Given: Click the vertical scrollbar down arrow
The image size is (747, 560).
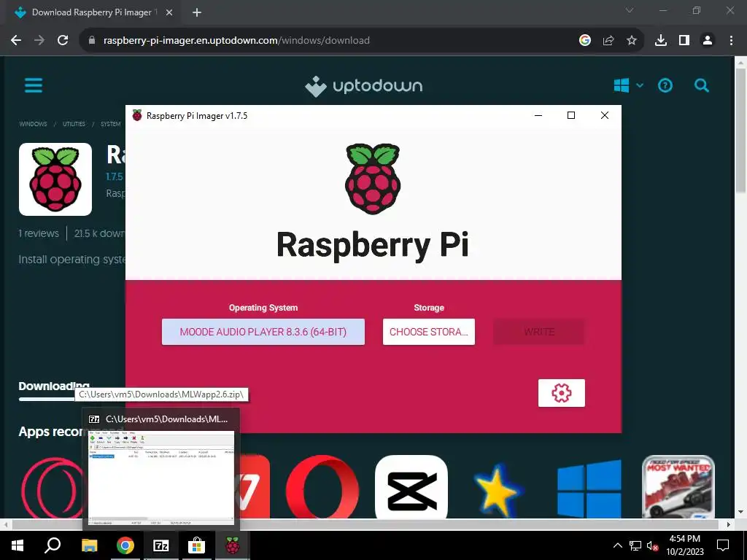Looking at the screenshot, I should 740,513.
